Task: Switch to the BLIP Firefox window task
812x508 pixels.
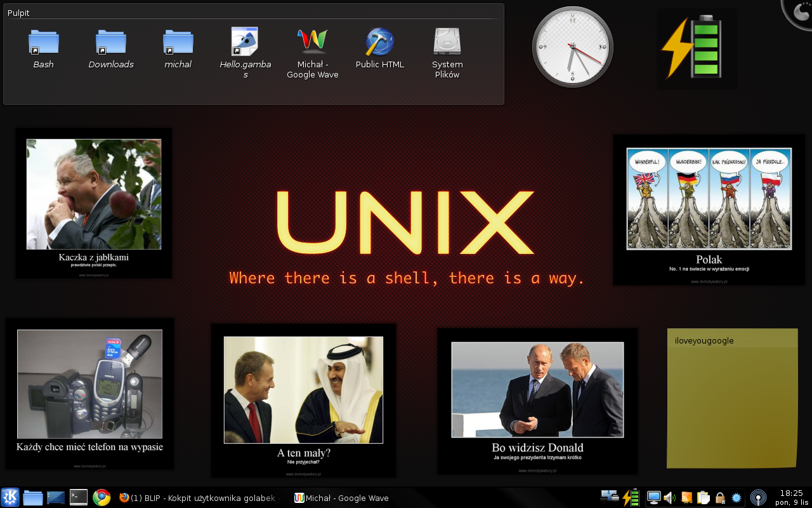Action: coord(199,498)
